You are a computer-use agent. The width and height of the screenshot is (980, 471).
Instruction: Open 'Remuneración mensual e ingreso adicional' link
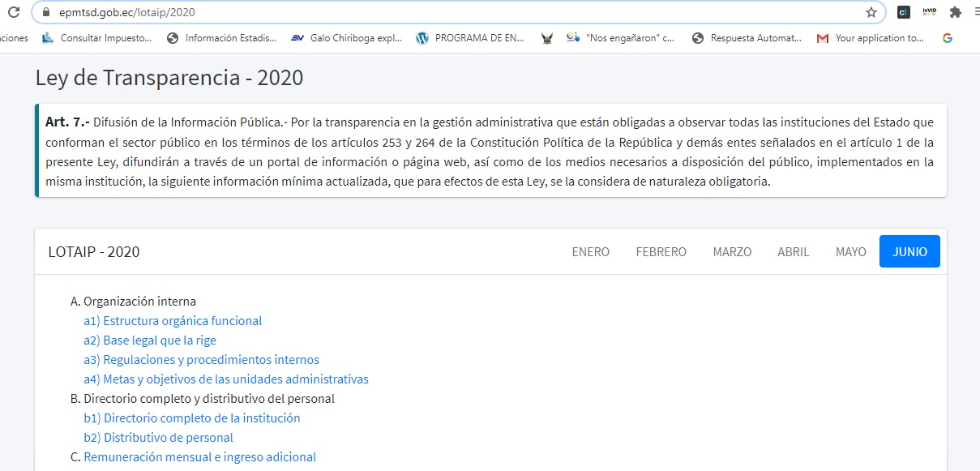199,457
